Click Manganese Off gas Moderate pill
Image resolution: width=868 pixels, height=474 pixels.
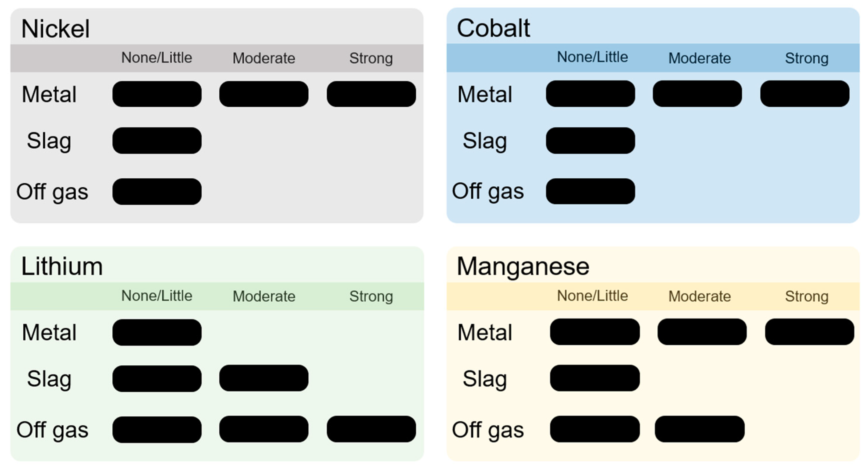(x=700, y=429)
